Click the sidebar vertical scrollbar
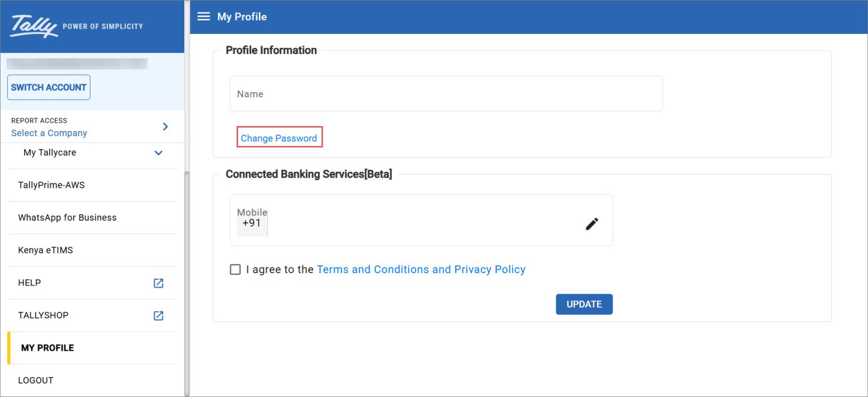This screenshot has width=868, height=397. 187,283
